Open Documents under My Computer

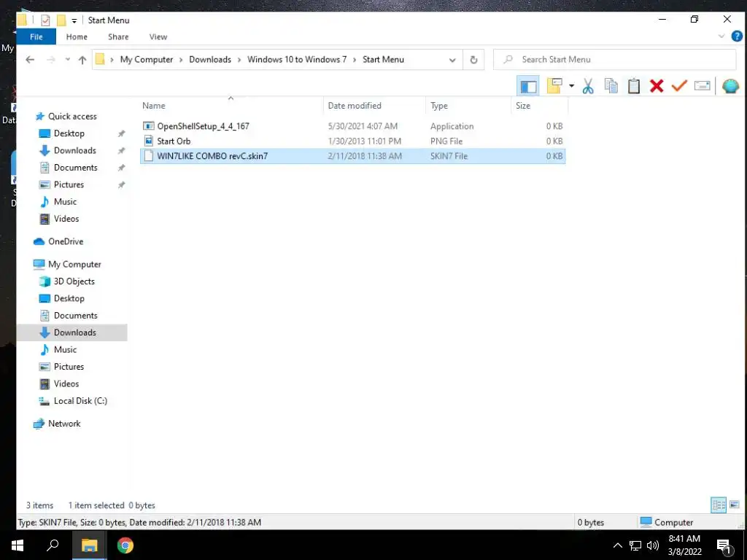75,316
